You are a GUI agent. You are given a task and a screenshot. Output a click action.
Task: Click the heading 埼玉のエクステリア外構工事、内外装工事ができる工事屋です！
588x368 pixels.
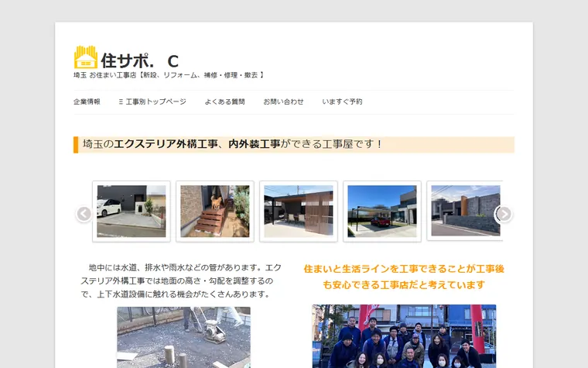point(294,145)
